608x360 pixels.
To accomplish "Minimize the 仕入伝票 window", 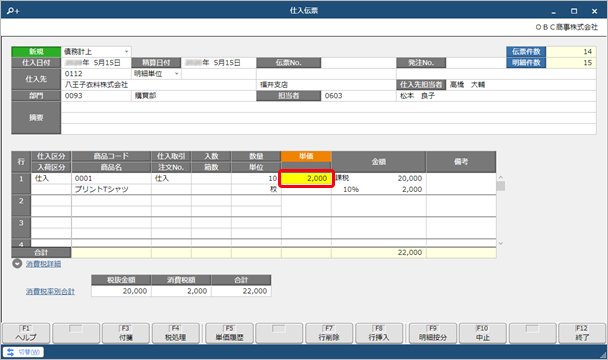I will coord(554,11).
